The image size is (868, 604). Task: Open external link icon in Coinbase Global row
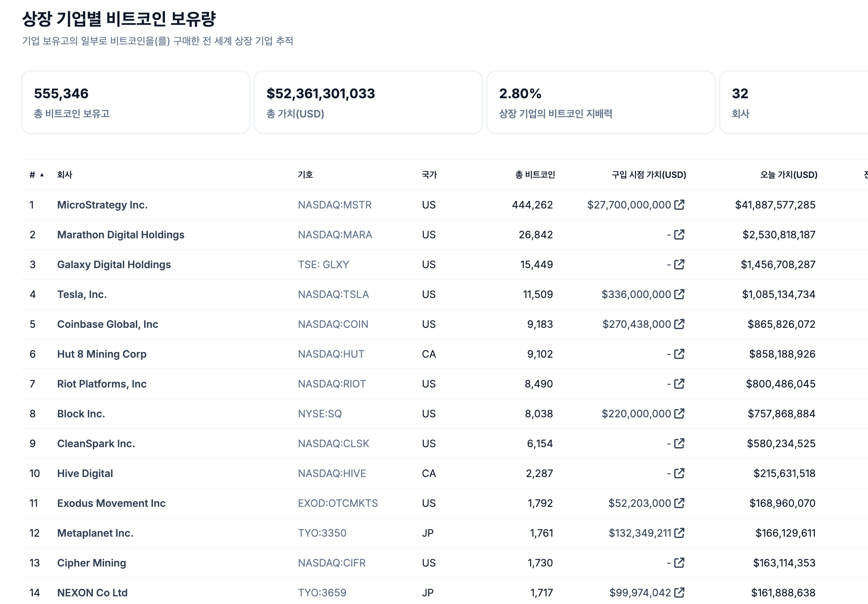point(679,324)
